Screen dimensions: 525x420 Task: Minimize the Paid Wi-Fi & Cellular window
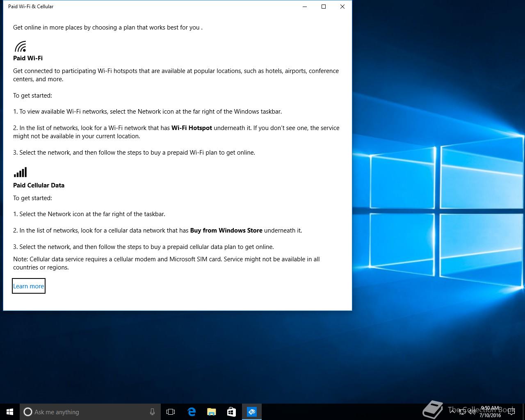pyautogui.click(x=305, y=7)
